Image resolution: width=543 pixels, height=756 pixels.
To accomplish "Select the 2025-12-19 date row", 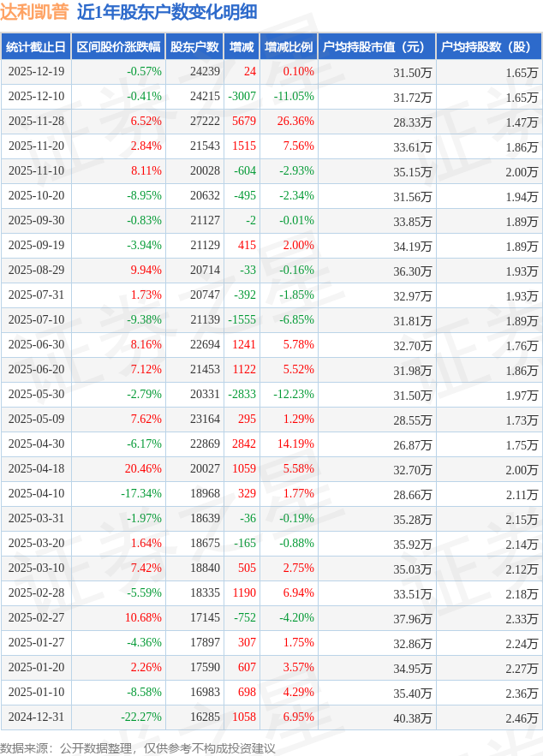I will 36,72.
